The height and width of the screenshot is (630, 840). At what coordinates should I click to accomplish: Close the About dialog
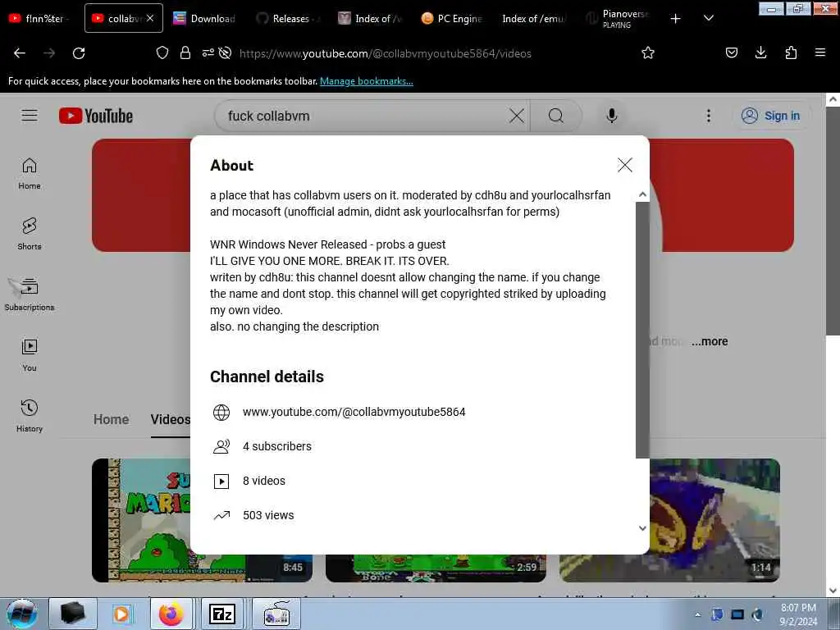point(624,165)
